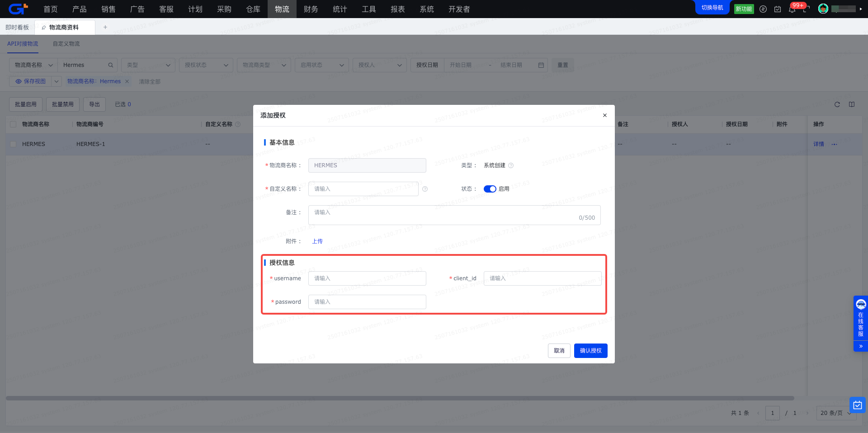Viewport: 868px width, 433px height.
Task: Open the 20 条/页 page size dropdown
Action: click(836, 413)
